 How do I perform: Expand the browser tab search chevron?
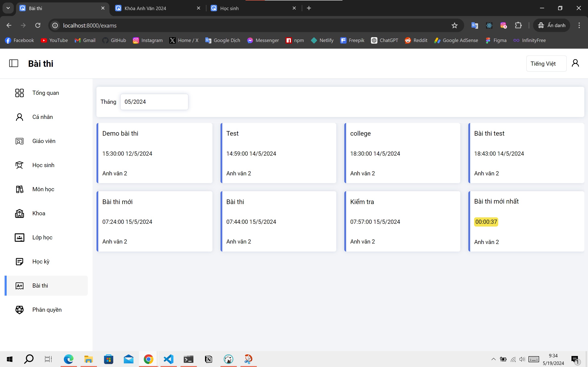tap(8, 8)
